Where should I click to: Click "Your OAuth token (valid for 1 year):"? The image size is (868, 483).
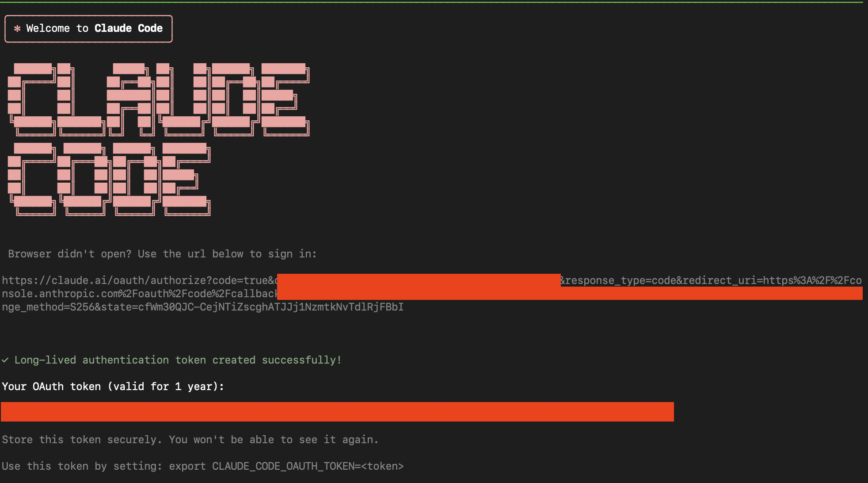[x=113, y=387]
